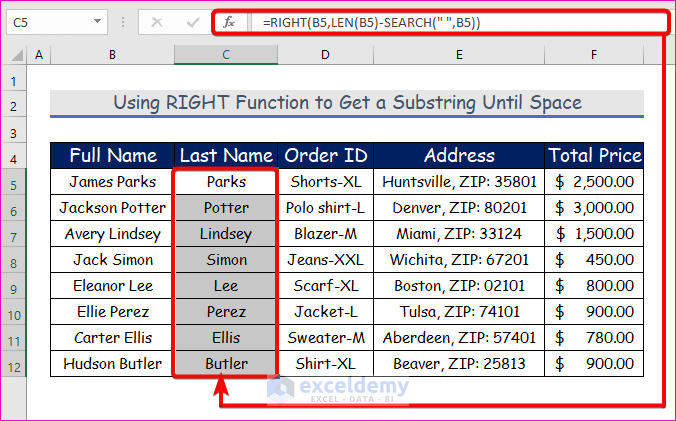Viewport: 676px width, 421px height.
Task: Click the Cancel X icon in formula bar
Action: click(157, 22)
